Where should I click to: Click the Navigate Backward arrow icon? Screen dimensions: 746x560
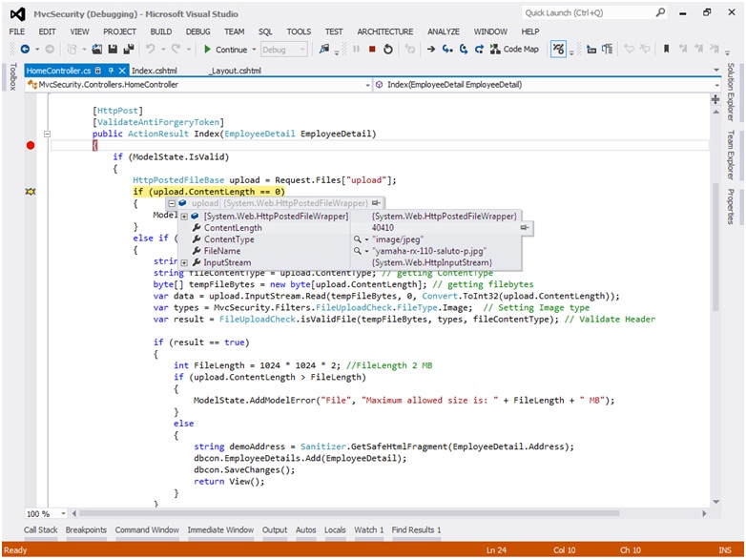(x=25, y=49)
